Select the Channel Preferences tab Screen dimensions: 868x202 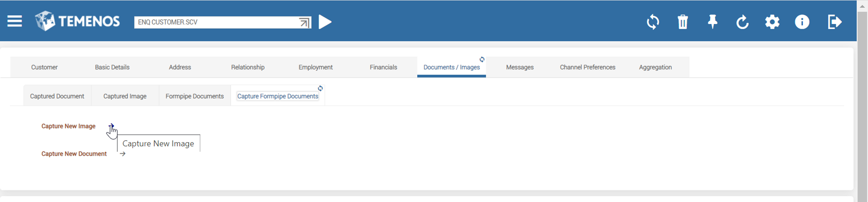[587, 67]
